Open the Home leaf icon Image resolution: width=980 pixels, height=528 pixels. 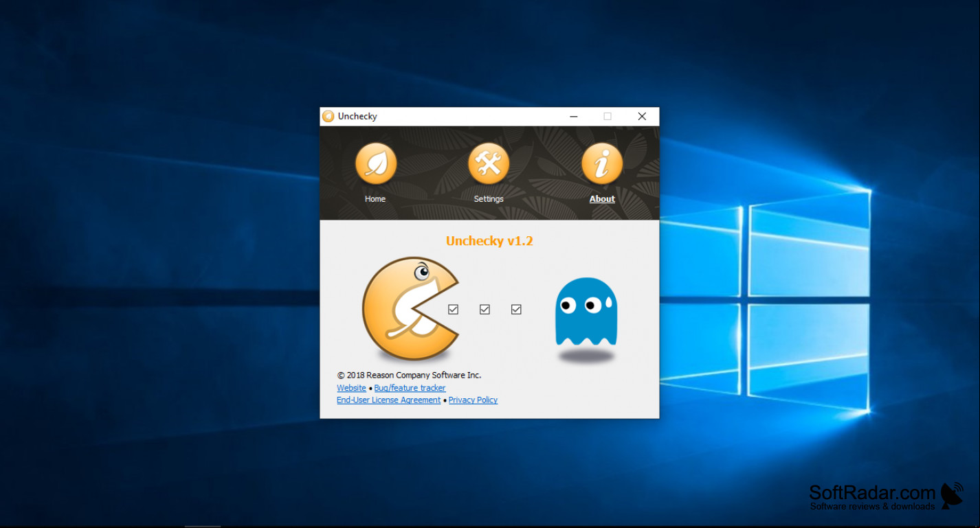[376, 163]
